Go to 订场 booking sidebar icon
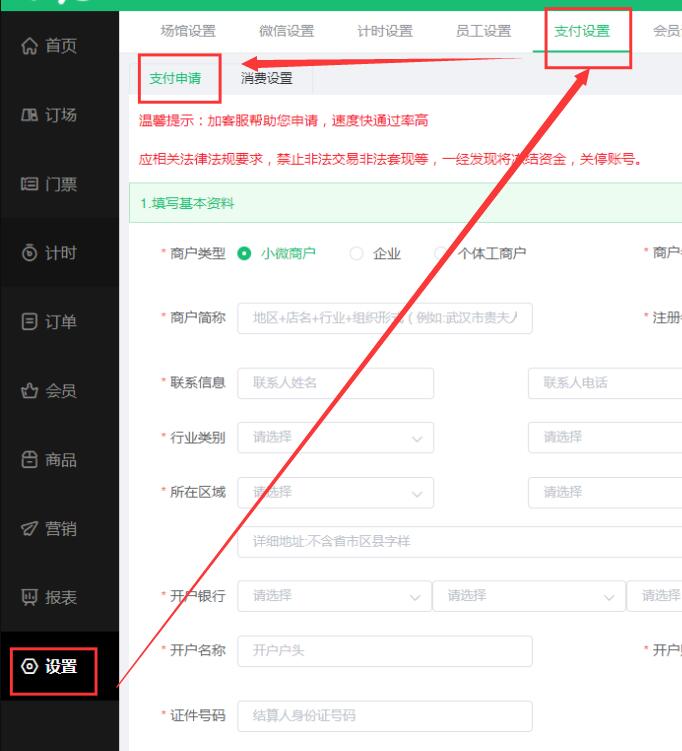The image size is (682, 751). tap(29, 115)
